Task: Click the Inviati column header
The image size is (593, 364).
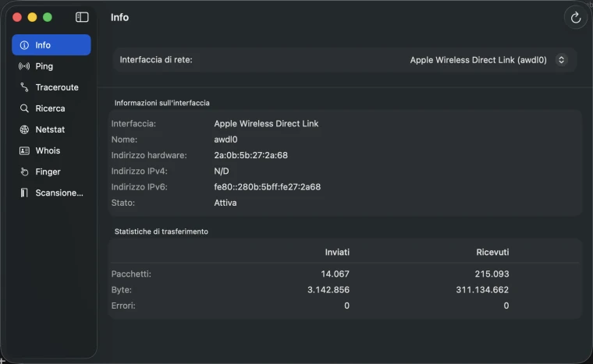Action: 337,252
